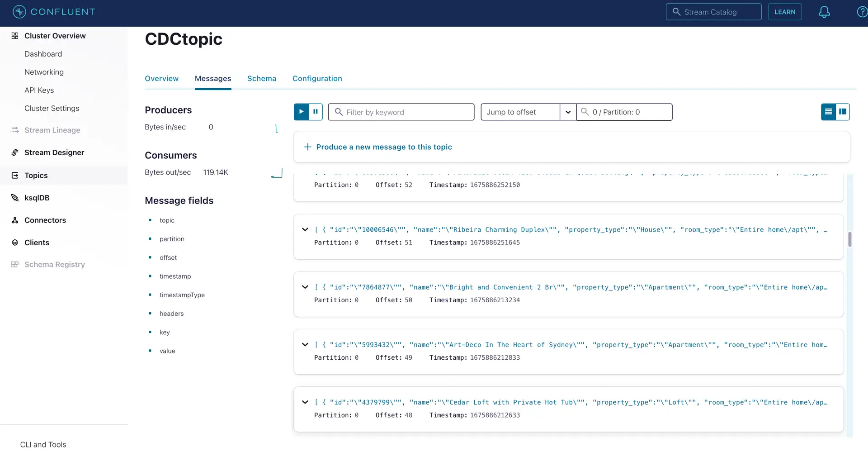This screenshot has width=868, height=452.
Task: Expand the Art-Deco Sydney message row
Action: pos(305,345)
